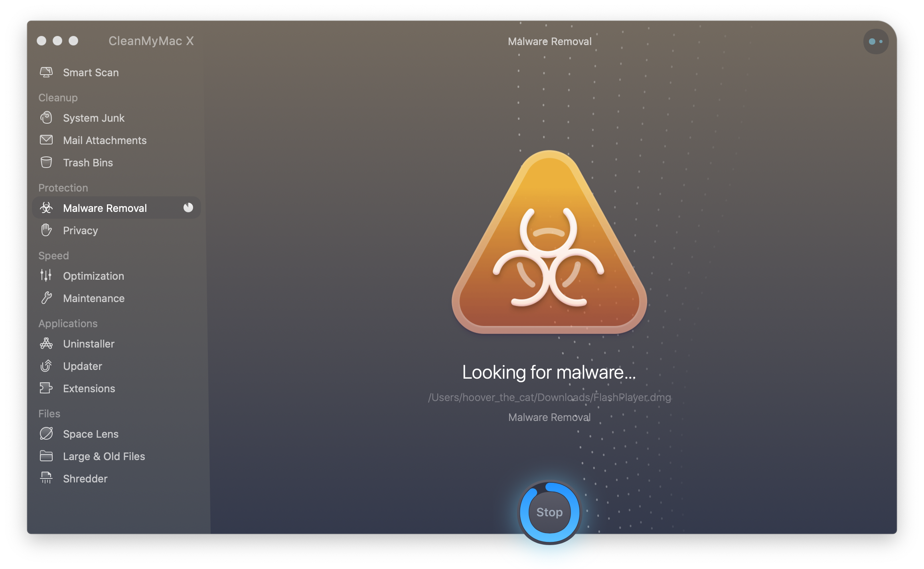Minimize the CleanMyMac X window
This screenshot has width=924, height=569.
pos(57,41)
